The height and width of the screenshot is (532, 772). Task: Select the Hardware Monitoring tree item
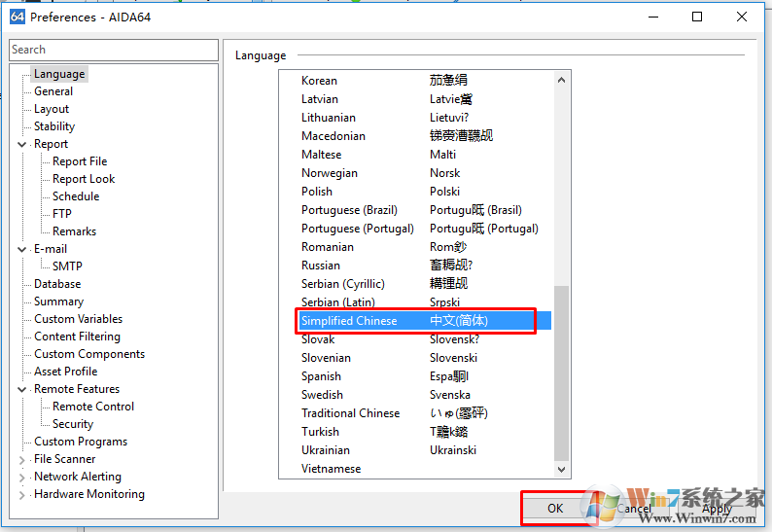[89, 494]
